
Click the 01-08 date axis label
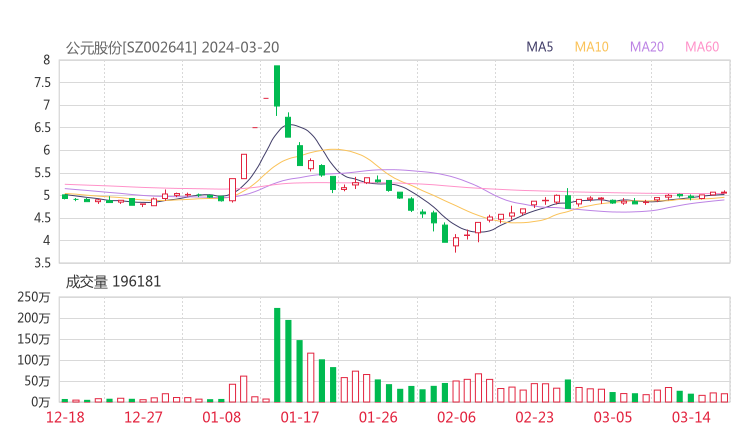coord(222,417)
